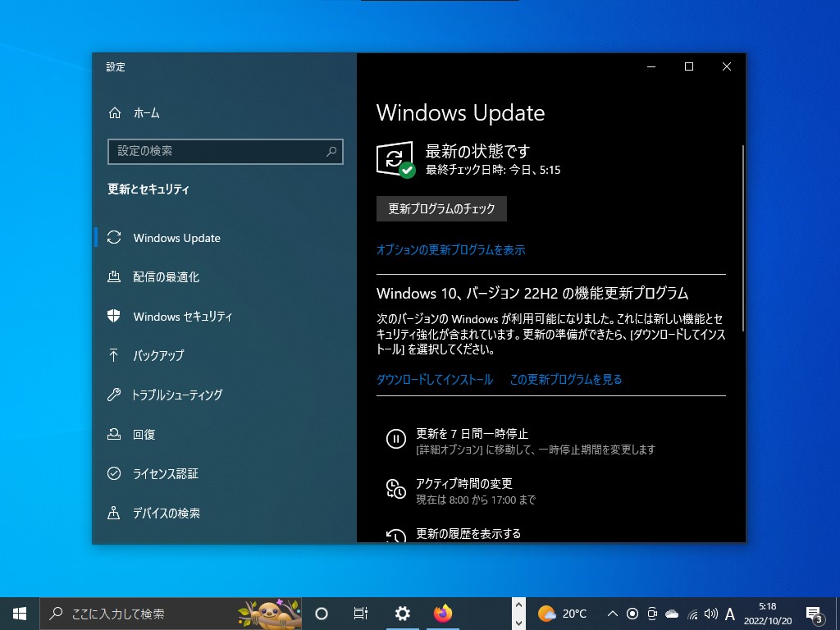Launch Firefox from the taskbar

pos(443,613)
